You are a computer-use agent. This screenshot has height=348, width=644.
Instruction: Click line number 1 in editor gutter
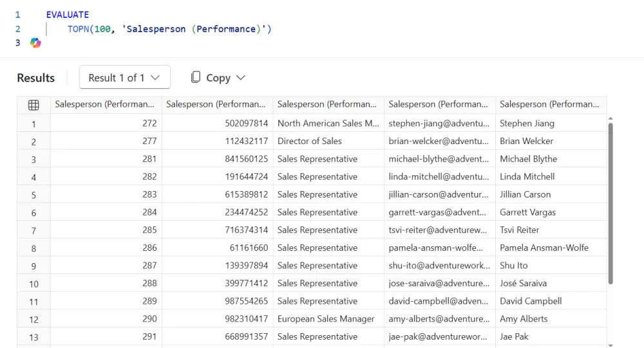click(17, 15)
